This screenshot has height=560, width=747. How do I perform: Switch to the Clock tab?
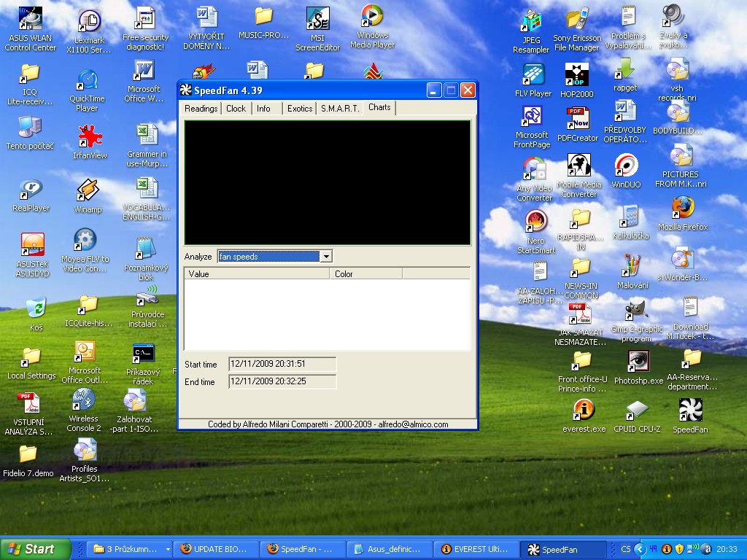pos(236,109)
